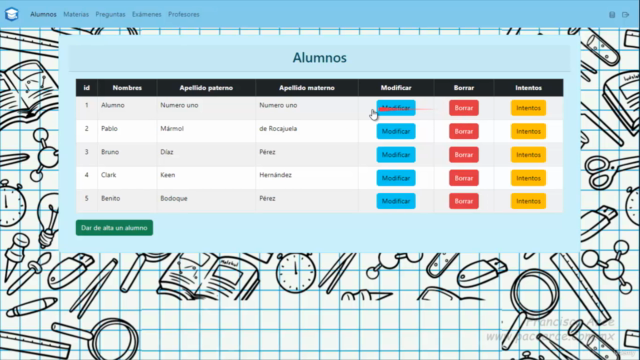Screen dimensions: 640x360
Task: Click Modificar for Benito Bodoque
Action: click(396, 201)
